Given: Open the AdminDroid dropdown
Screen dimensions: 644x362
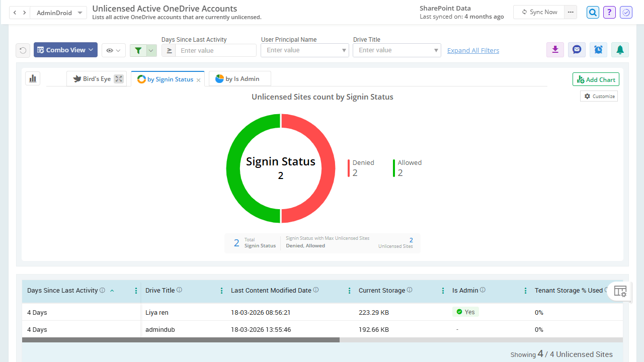Looking at the screenshot, I should click(58, 13).
